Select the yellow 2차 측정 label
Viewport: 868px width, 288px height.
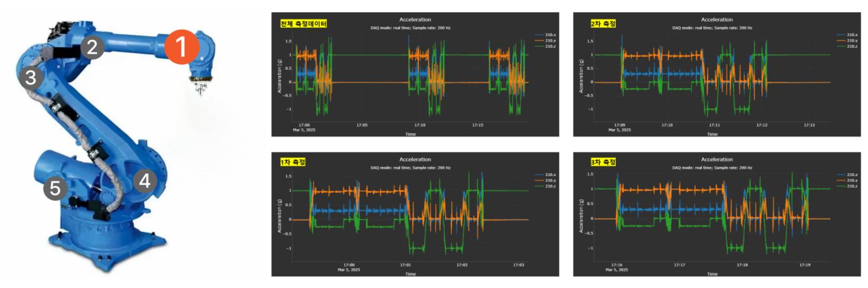[x=603, y=24]
